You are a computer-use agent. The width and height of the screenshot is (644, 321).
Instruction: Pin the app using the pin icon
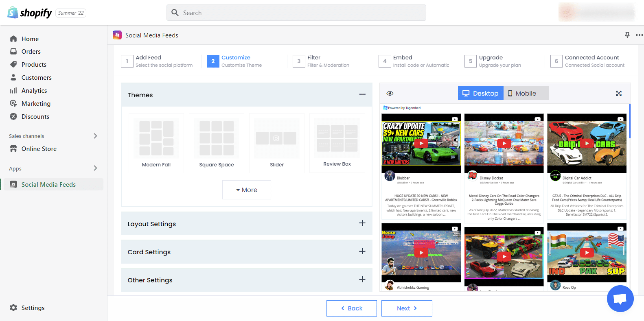coord(627,35)
